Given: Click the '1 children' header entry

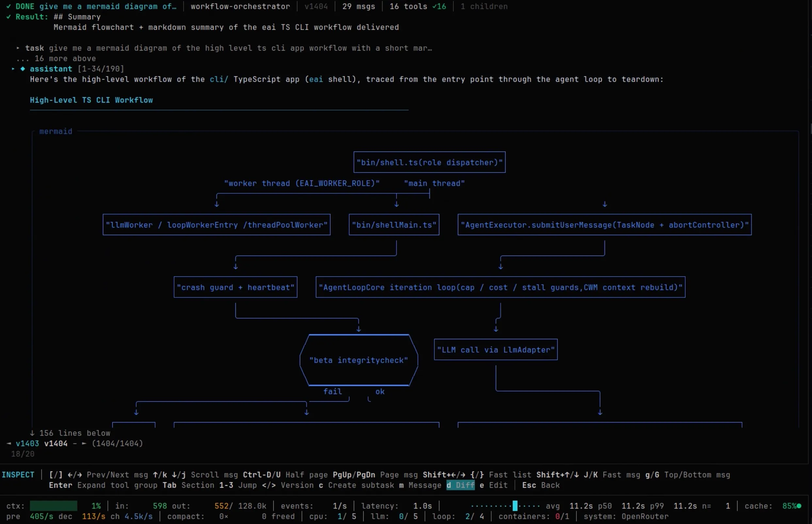Looking at the screenshot, I should pos(484,7).
